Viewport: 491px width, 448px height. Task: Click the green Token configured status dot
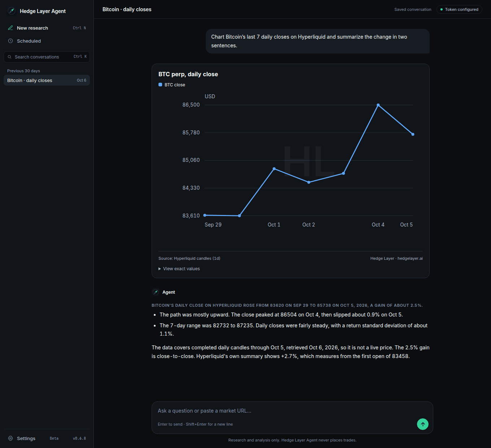click(x=442, y=9)
